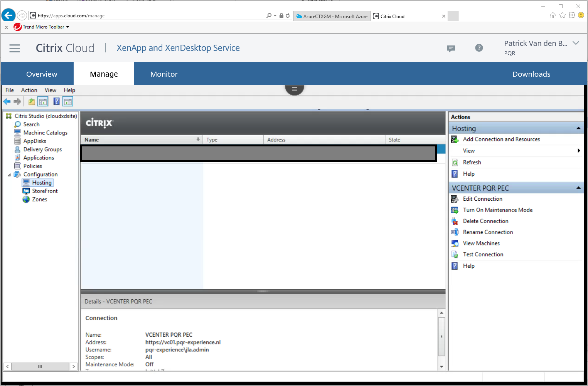
Task: Close the Citrix Cloud browser tab
Action: 444,16
